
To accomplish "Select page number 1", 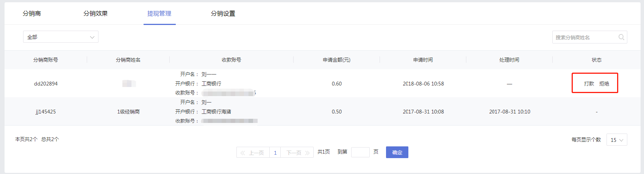I will click(x=275, y=152).
